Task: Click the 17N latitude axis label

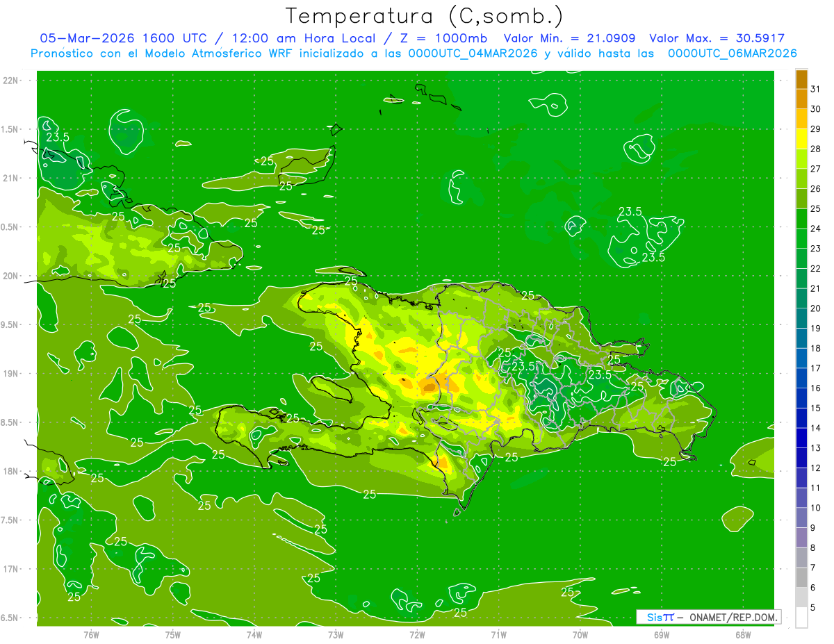Action: (12, 569)
